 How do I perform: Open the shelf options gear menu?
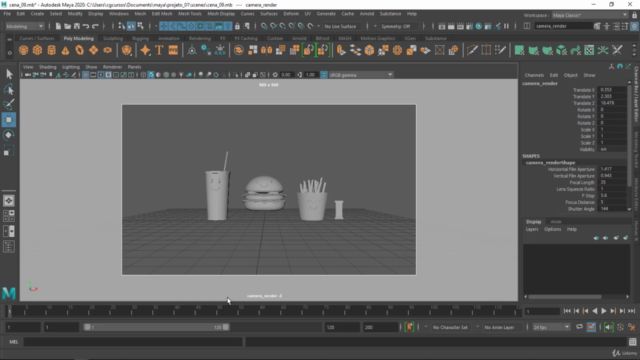click(x=9, y=53)
